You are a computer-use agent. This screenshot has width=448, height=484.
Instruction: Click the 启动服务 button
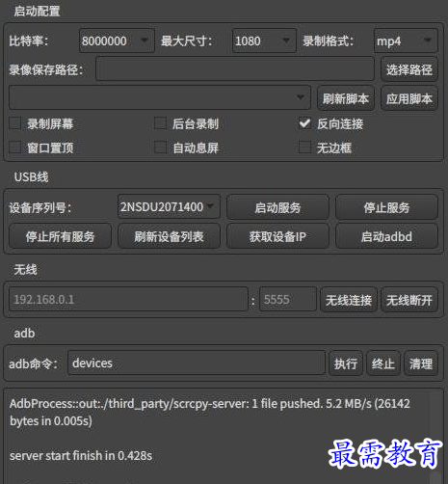pyautogui.click(x=277, y=207)
